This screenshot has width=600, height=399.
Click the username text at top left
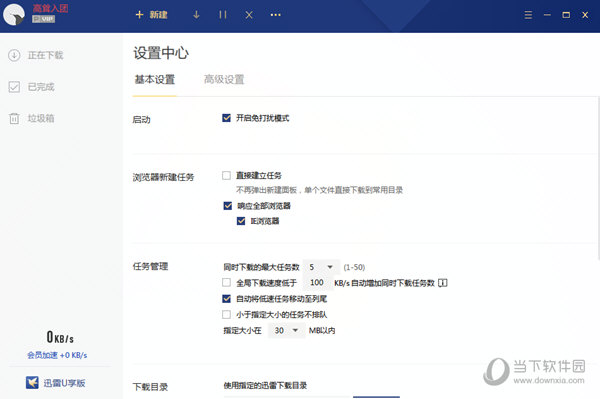(50, 9)
